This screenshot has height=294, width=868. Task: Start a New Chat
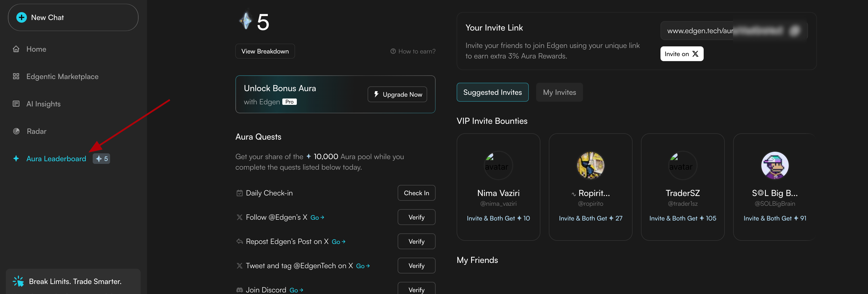click(73, 18)
